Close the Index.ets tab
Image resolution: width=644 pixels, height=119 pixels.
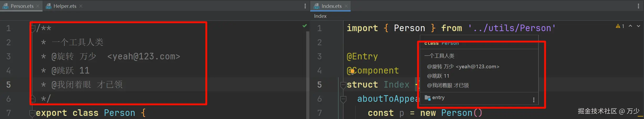[x=346, y=6]
